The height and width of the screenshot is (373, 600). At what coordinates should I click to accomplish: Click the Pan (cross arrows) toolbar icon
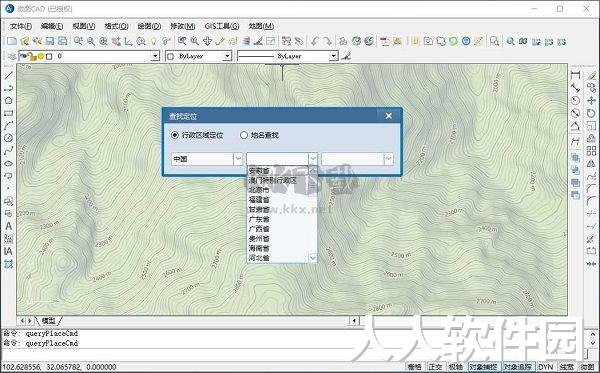pyautogui.click(x=207, y=41)
